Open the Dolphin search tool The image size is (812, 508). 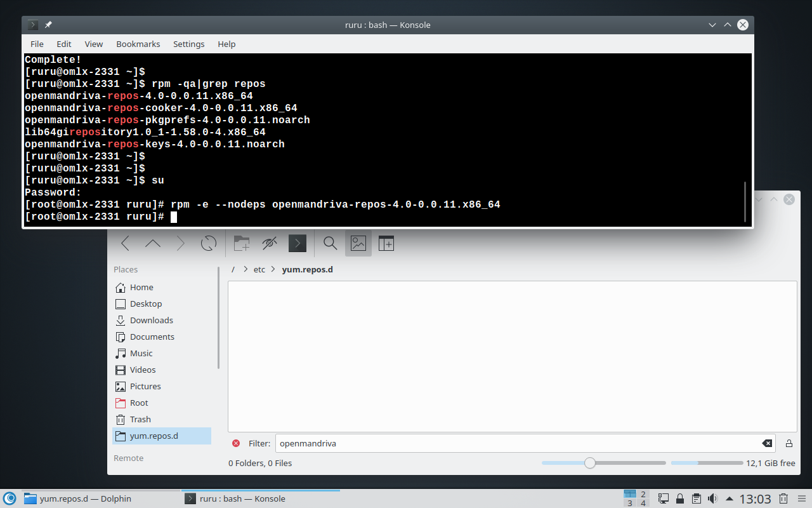(x=330, y=243)
